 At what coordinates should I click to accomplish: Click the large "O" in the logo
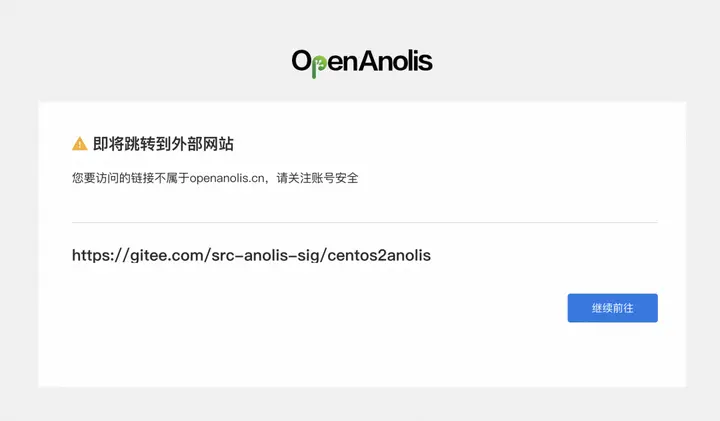[x=302, y=61]
